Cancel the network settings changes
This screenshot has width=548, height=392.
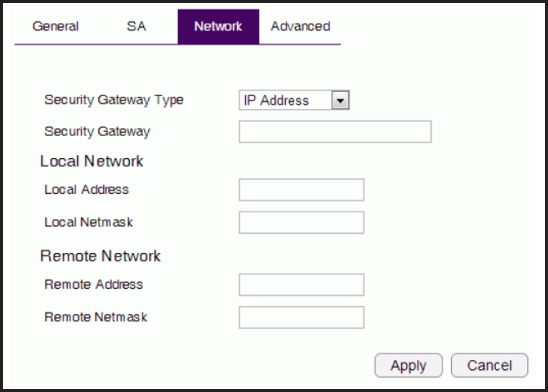[490, 366]
